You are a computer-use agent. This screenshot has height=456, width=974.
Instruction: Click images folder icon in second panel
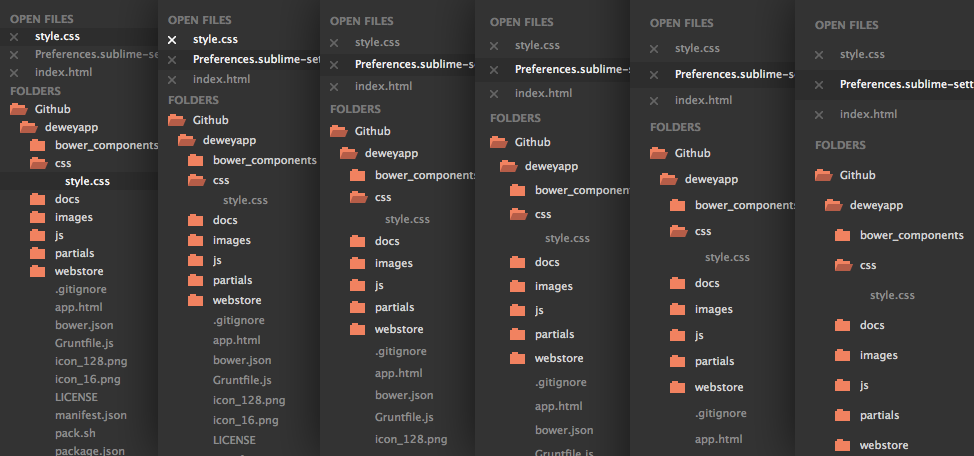coord(196,240)
